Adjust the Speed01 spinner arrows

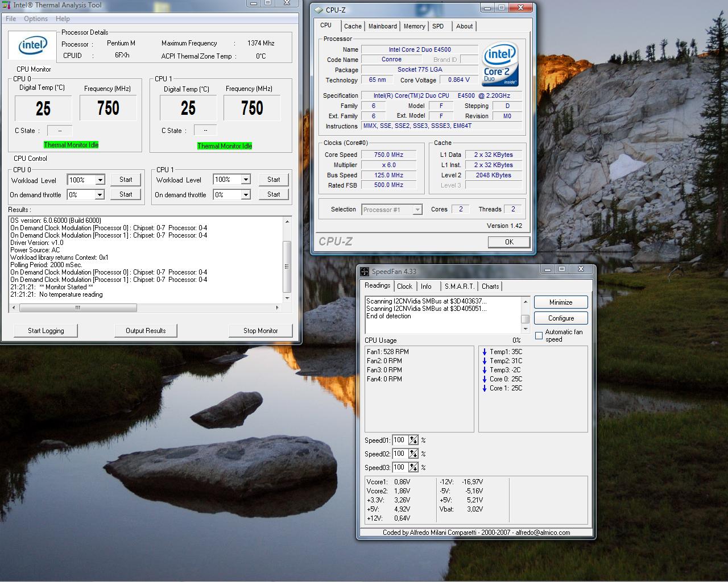pos(413,440)
